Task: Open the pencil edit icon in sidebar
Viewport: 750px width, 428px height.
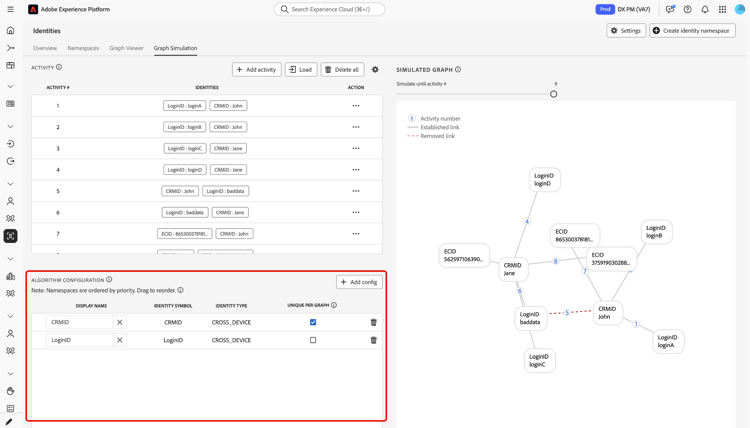Action: [x=9, y=422]
